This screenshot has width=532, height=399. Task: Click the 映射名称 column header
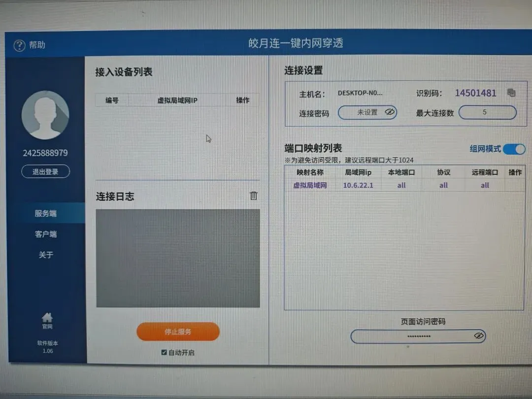point(310,172)
